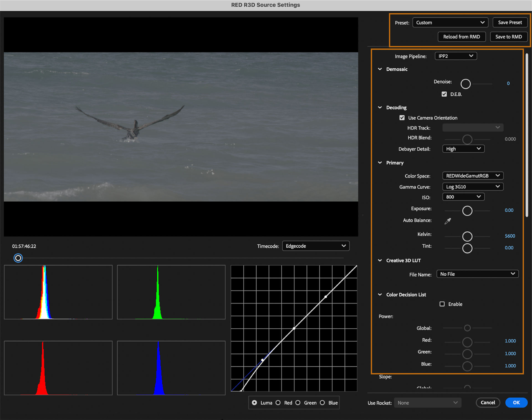
Task: Toggle the D.E.B. checkbox
Action: (x=444, y=94)
